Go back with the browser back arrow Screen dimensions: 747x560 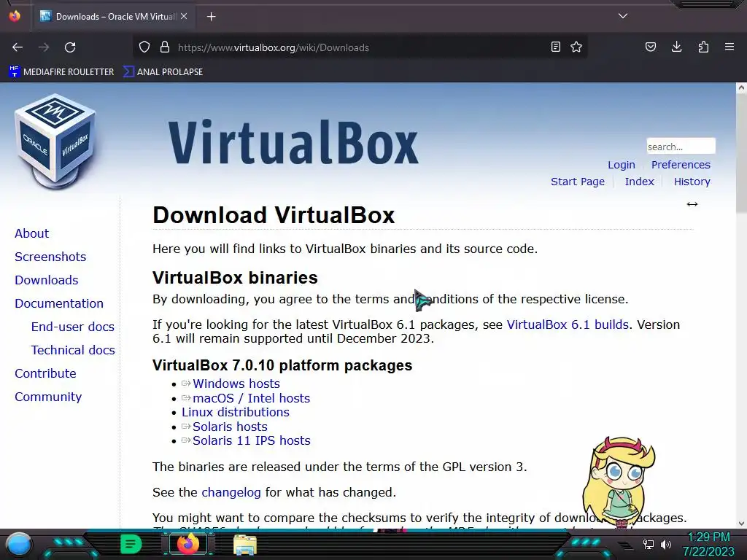pyautogui.click(x=18, y=47)
